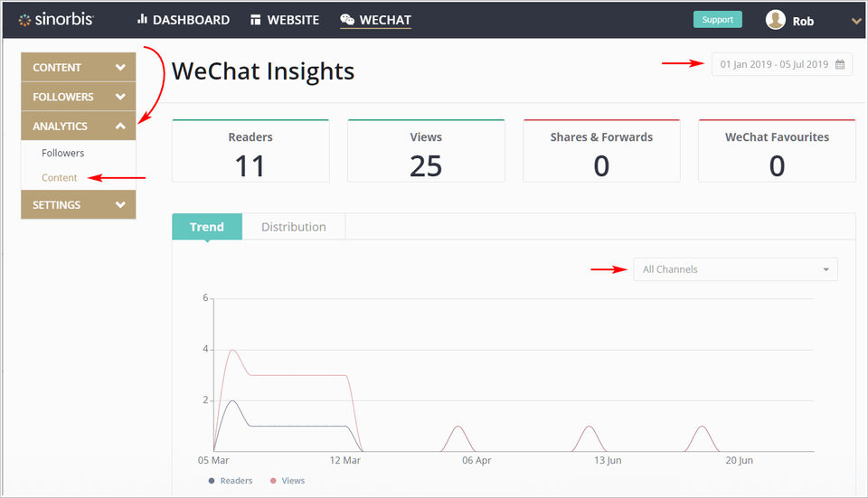Click the WeChat speech bubbles icon
This screenshot has height=498, width=868.
point(347,19)
